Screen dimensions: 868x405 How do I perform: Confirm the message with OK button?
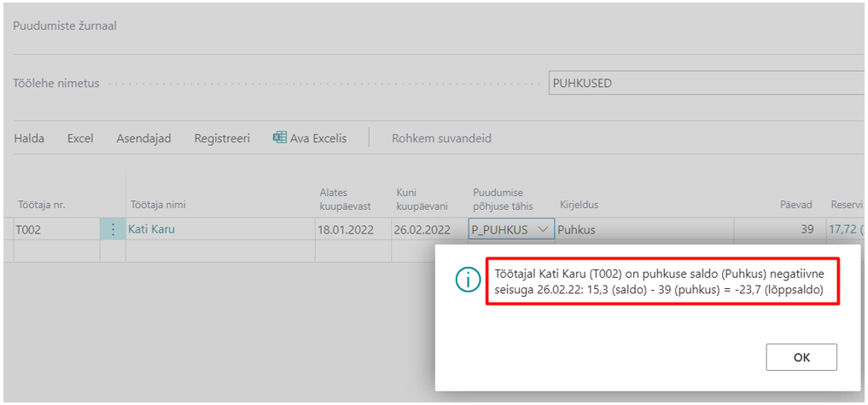point(801,357)
